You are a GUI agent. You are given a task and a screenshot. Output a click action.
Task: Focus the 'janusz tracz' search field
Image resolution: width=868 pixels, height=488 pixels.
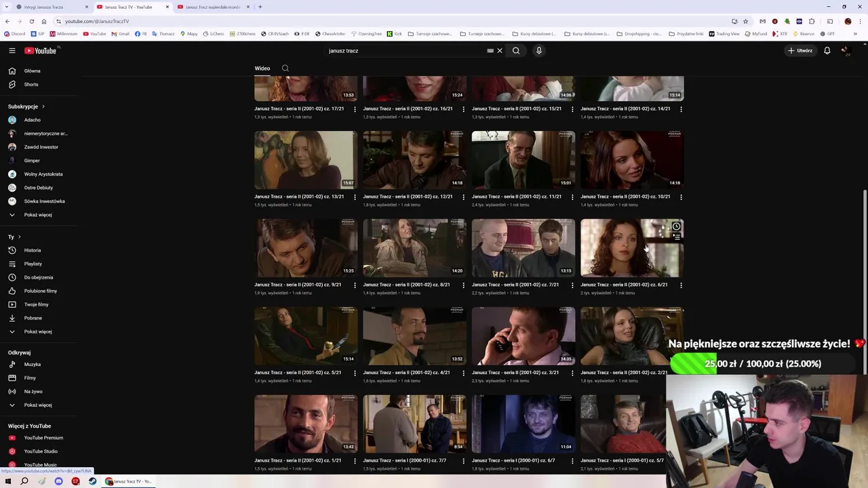(x=405, y=51)
